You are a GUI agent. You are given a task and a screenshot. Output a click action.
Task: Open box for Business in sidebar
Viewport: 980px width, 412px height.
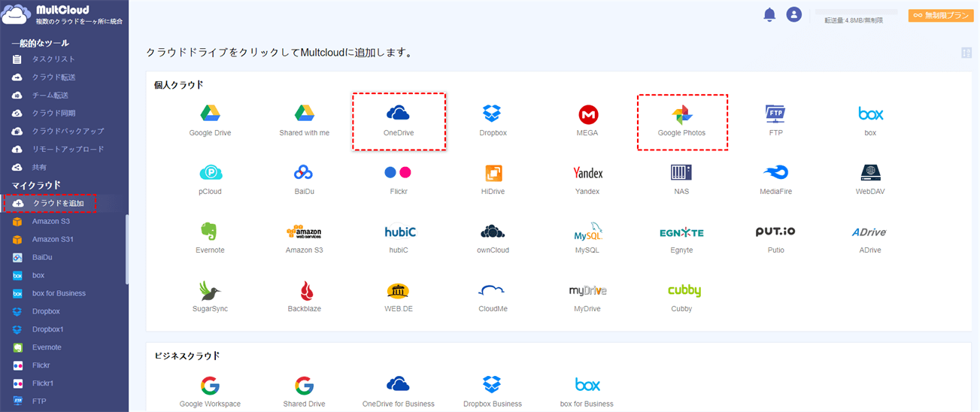tap(59, 293)
